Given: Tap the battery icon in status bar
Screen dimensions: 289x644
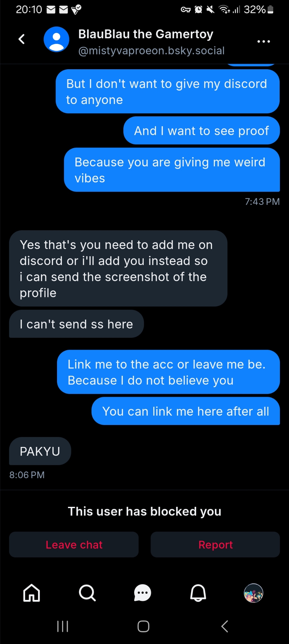Looking at the screenshot, I should click(271, 10).
